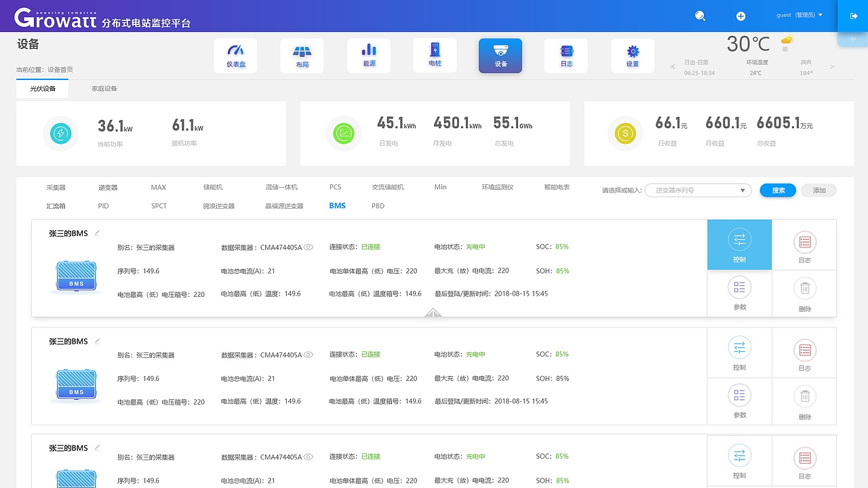Click the magnifier search icon in header

[x=701, y=16]
